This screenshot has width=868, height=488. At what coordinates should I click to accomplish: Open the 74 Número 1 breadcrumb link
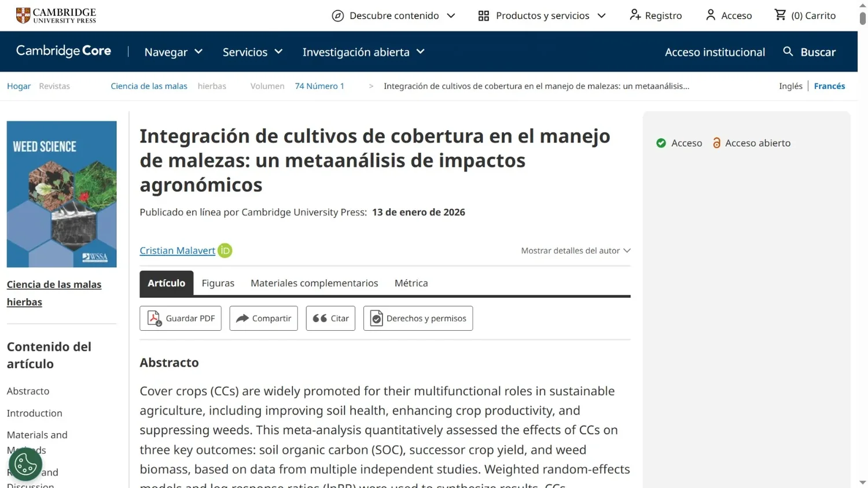pyautogui.click(x=319, y=86)
